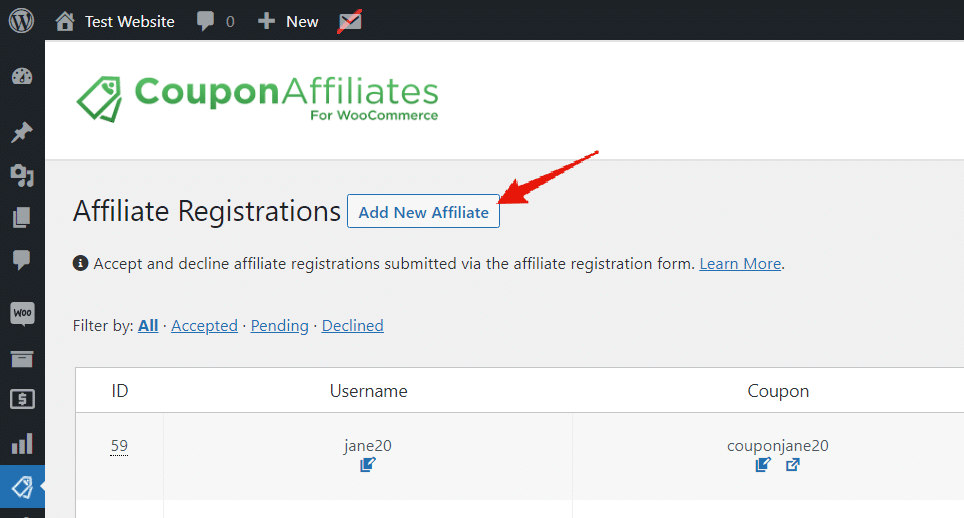Image resolution: width=964 pixels, height=518 pixels.
Task: Open the Learn More link
Action: click(740, 264)
